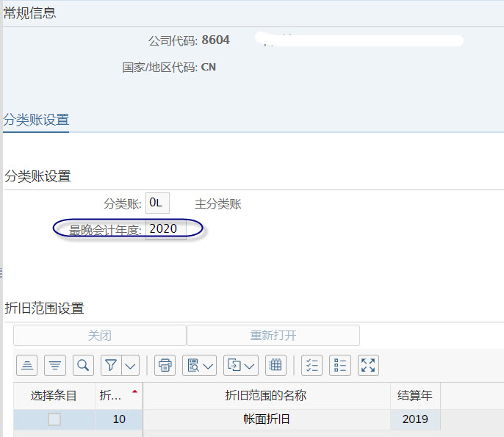Viewport: 504px width, 437px height.
Task: Switch to the 分类账设置 tab
Action: 36,120
